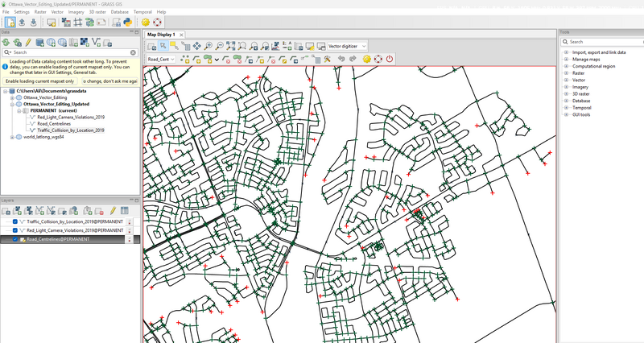Start a new map display
644x343 pixels.
[x=52, y=23]
